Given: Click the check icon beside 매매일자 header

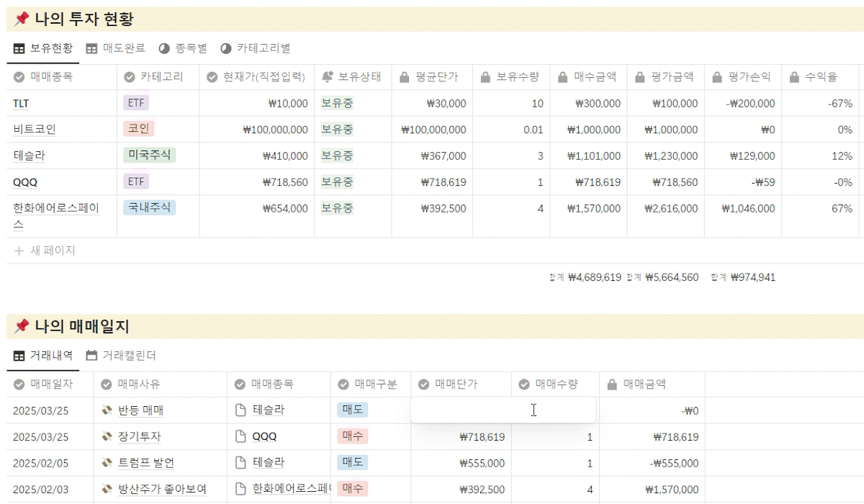Looking at the screenshot, I should point(19,384).
